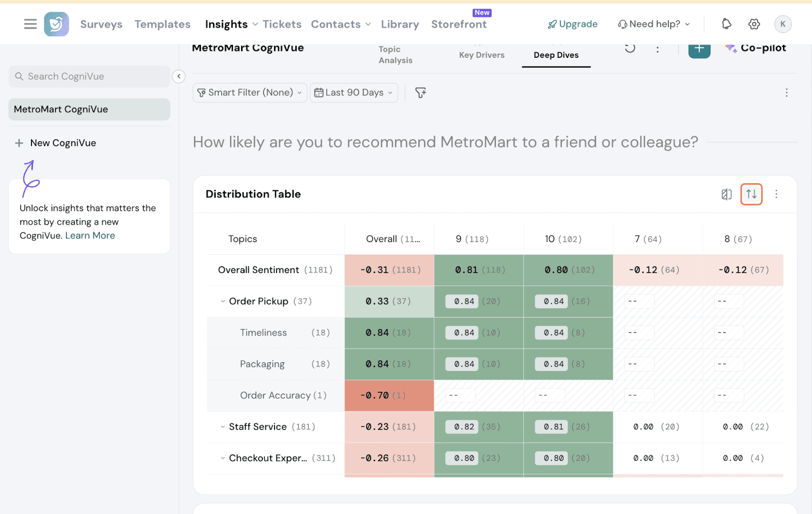Expand the Checkout Experience topic row
Viewport: 812px width, 514px height.
(223, 458)
